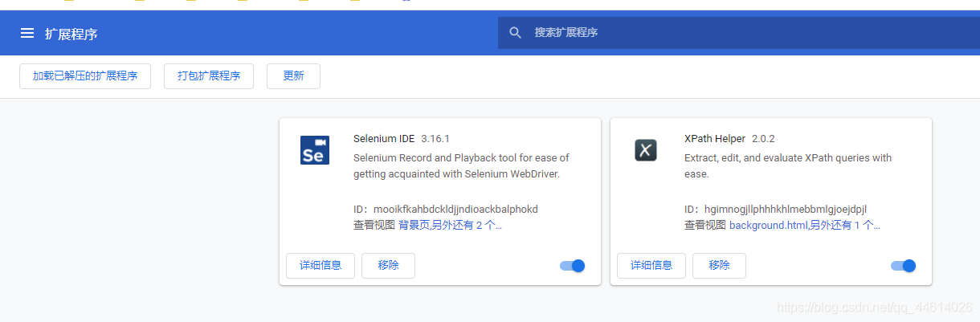Viewport: 980px width, 322px height.
Task: Select ID mooikfkahbdckldjjndioackbalphokd
Action: (x=455, y=210)
